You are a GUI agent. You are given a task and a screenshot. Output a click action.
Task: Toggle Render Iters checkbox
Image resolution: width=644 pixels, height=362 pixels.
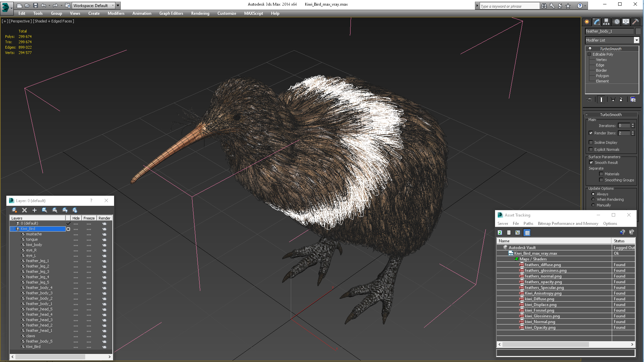click(591, 133)
